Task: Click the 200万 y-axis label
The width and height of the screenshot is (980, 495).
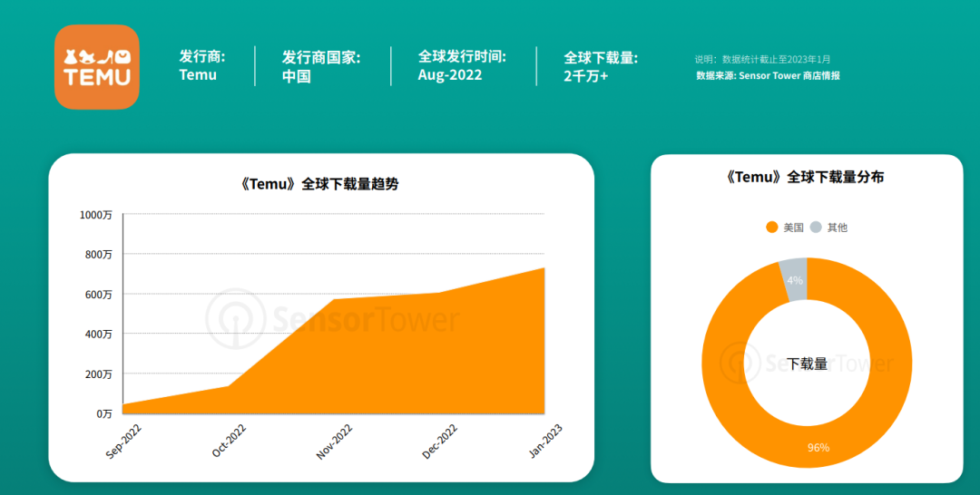Action: [98, 374]
